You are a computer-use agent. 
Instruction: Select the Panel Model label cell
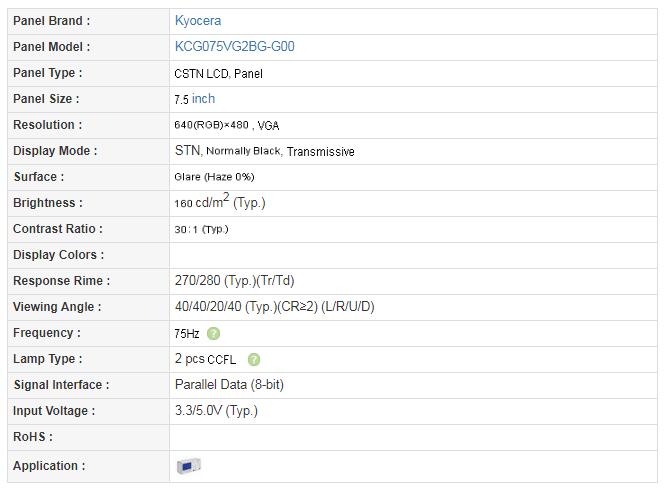[89, 47]
